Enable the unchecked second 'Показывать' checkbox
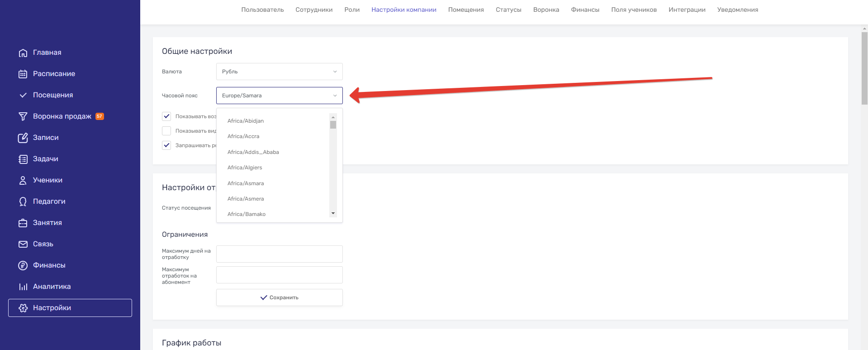 [x=166, y=131]
